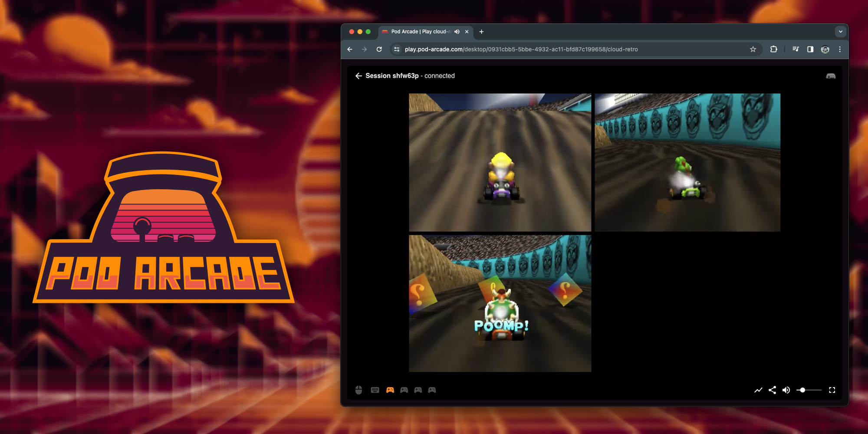
Task: View site information for play.pod-arcade.com
Action: point(397,49)
